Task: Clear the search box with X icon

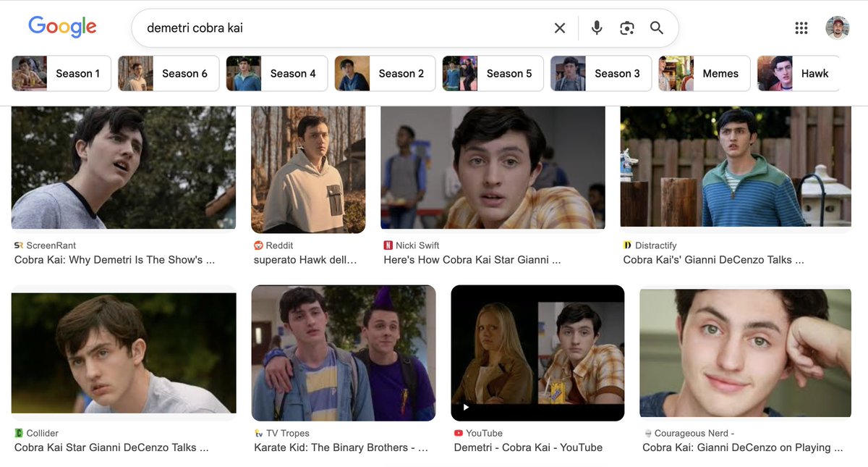Action: coord(560,28)
